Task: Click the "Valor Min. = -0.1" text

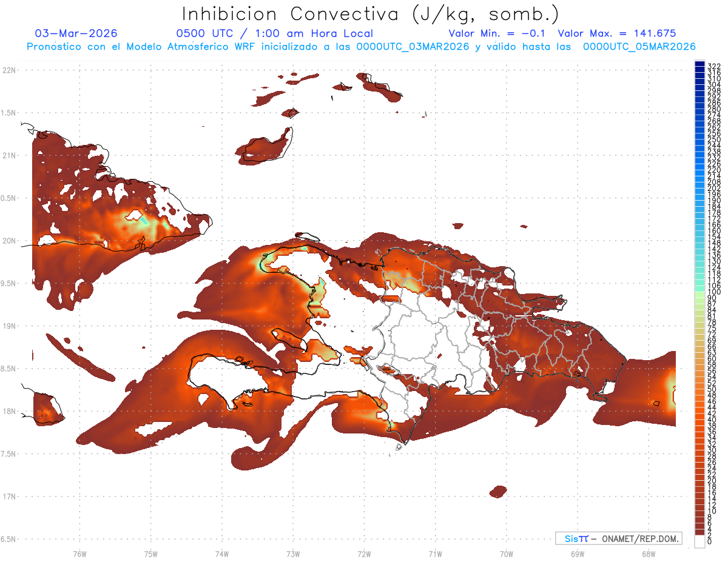Action: click(497, 33)
